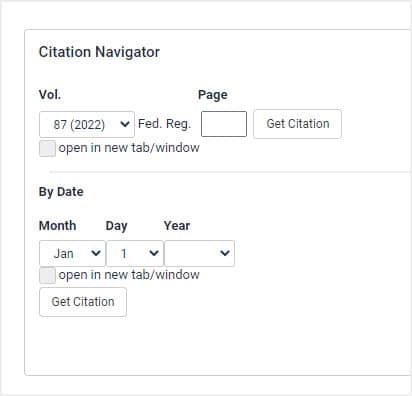Screen dimensions: 412x396
Task: Open the Vol. 87 (2022) dropdown
Action: tap(87, 124)
